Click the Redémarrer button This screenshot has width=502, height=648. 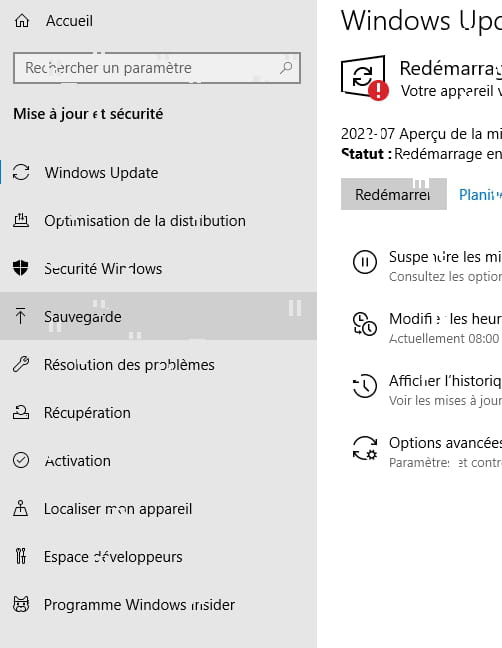[x=394, y=194]
